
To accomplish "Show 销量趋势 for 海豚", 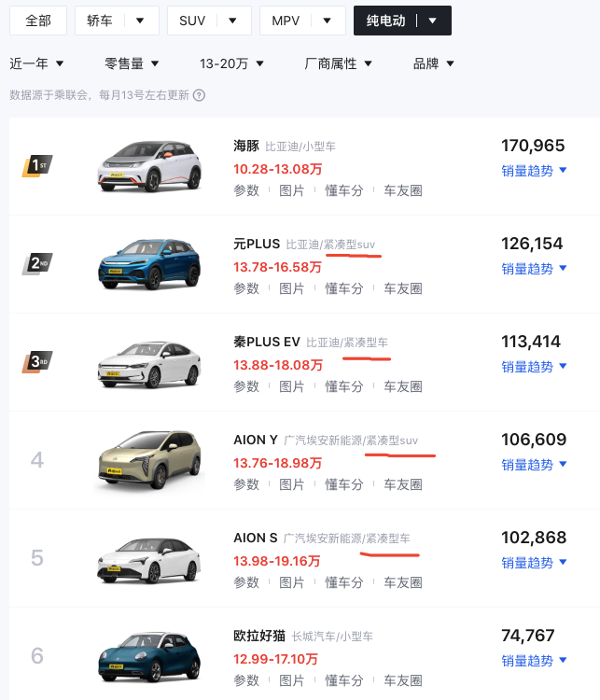I will (x=534, y=171).
